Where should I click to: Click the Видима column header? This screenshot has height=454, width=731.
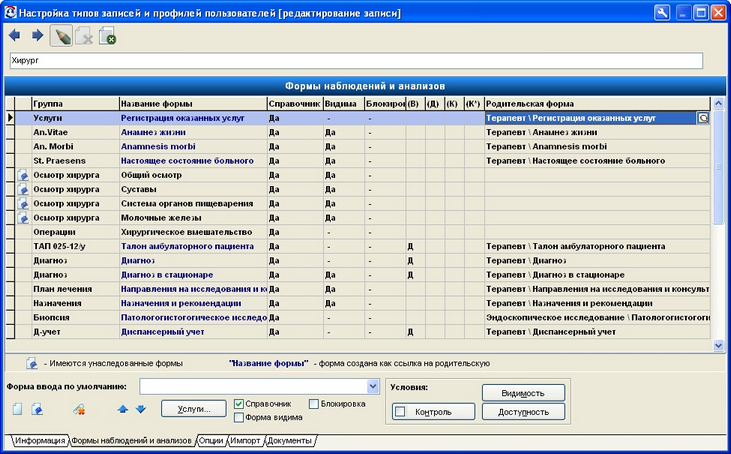[x=344, y=103]
